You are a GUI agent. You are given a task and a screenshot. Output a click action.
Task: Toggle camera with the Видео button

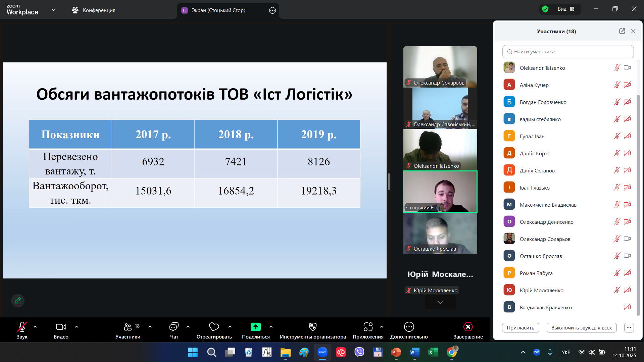[61, 327]
